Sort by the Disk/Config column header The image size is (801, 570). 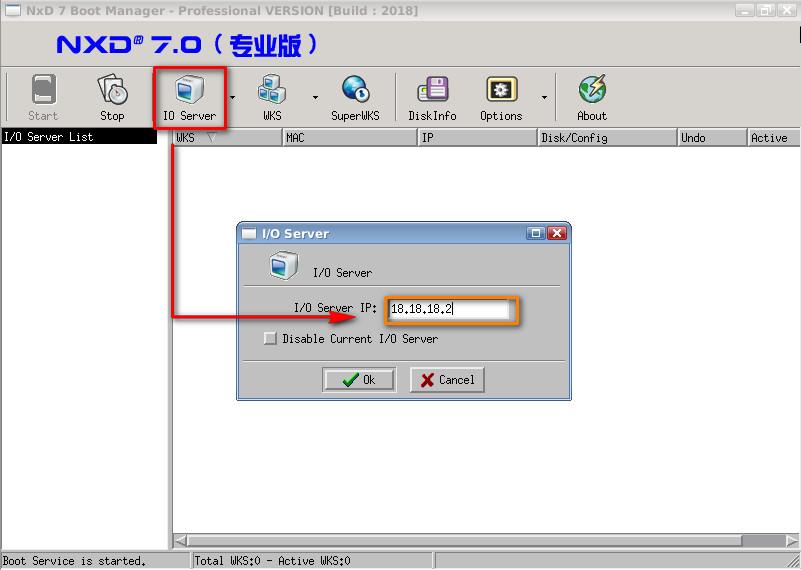[x=607, y=137]
